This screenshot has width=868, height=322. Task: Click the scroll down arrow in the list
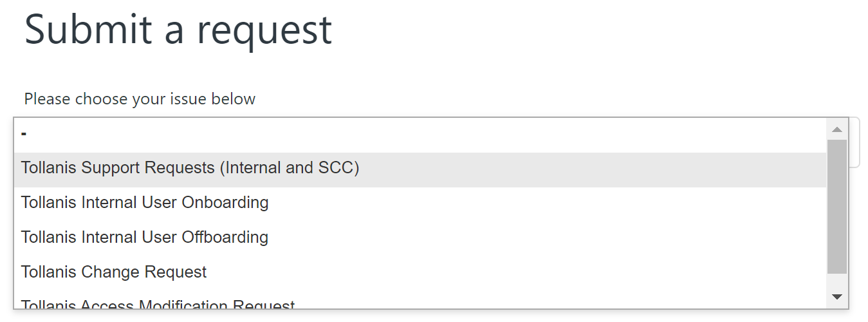pos(837,296)
